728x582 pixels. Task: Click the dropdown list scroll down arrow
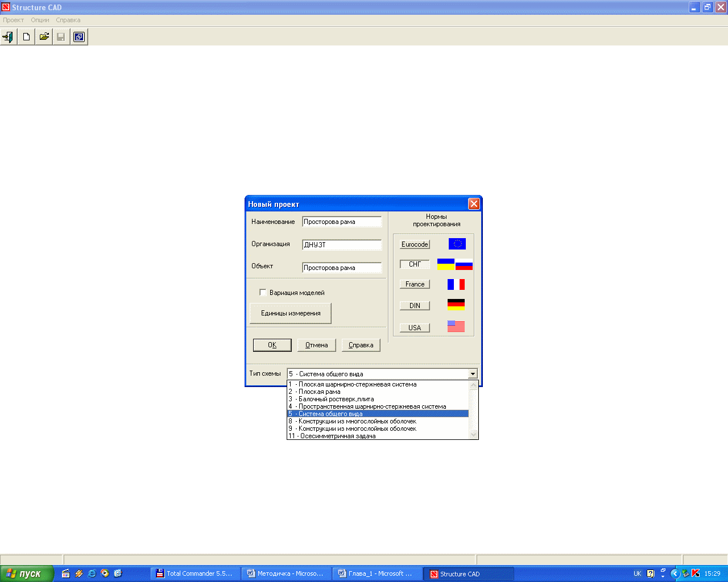click(x=473, y=435)
